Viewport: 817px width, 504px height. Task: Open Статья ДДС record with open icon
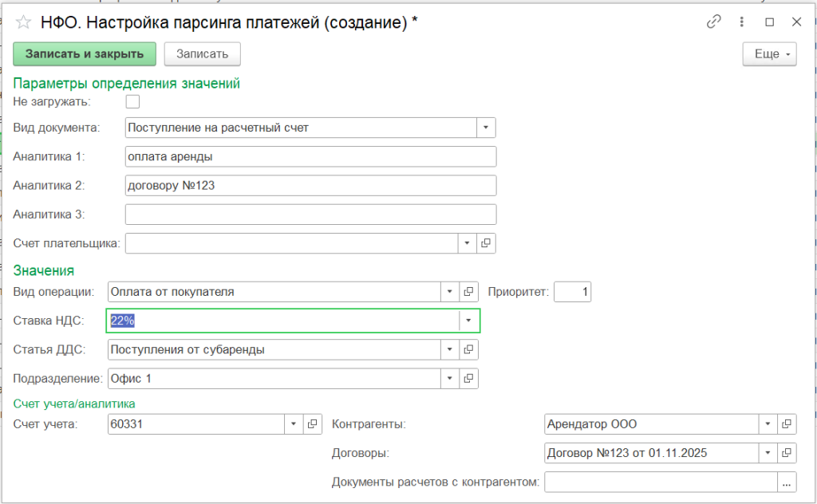(x=470, y=349)
